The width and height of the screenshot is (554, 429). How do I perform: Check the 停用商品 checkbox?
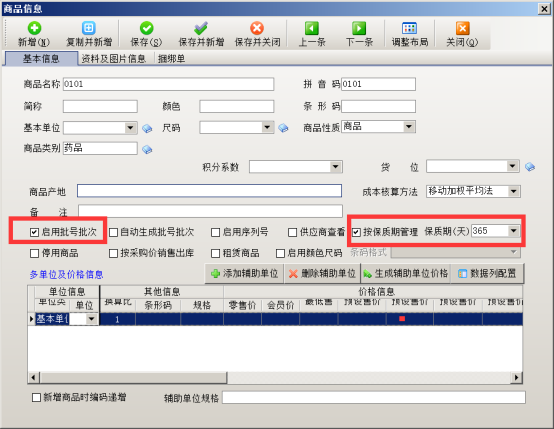click(34, 253)
